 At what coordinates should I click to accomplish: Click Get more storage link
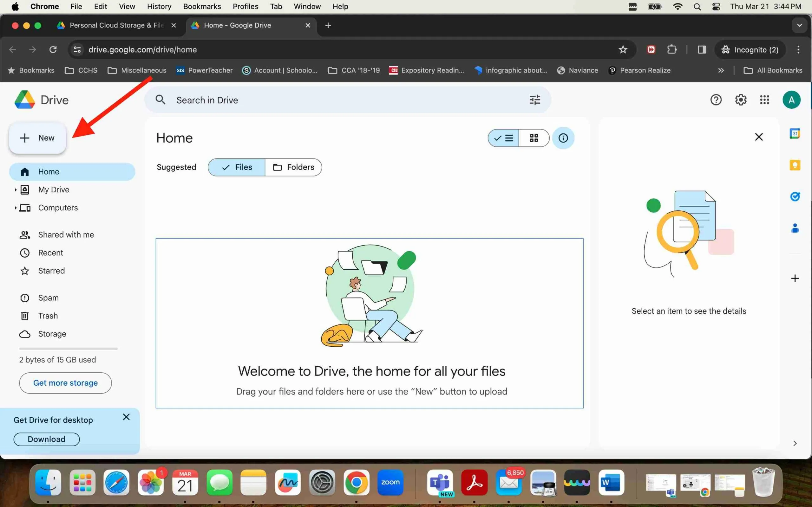point(65,382)
